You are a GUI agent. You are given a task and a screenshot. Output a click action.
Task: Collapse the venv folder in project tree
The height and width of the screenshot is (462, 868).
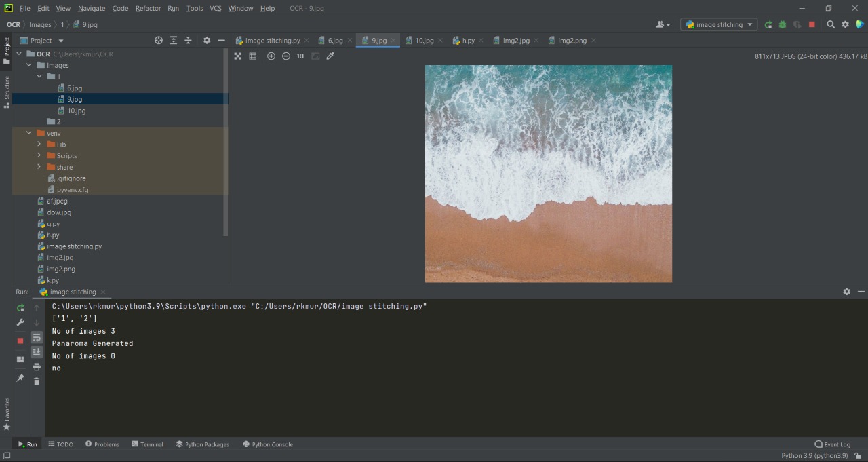pyautogui.click(x=28, y=133)
